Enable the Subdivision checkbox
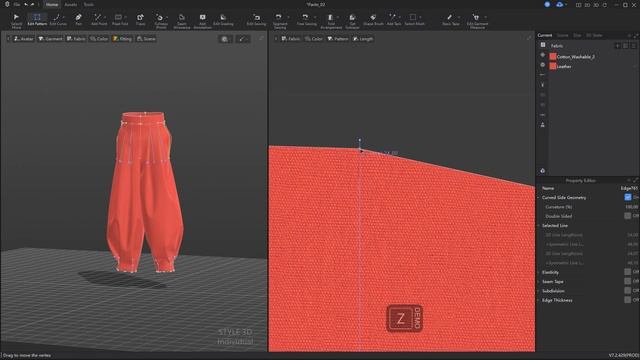640x360 pixels. [x=628, y=291]
